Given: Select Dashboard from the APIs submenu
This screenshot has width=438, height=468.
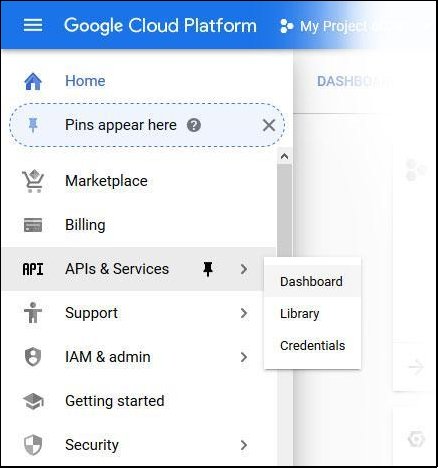Looking at the screenshot, I should point(312,281).
